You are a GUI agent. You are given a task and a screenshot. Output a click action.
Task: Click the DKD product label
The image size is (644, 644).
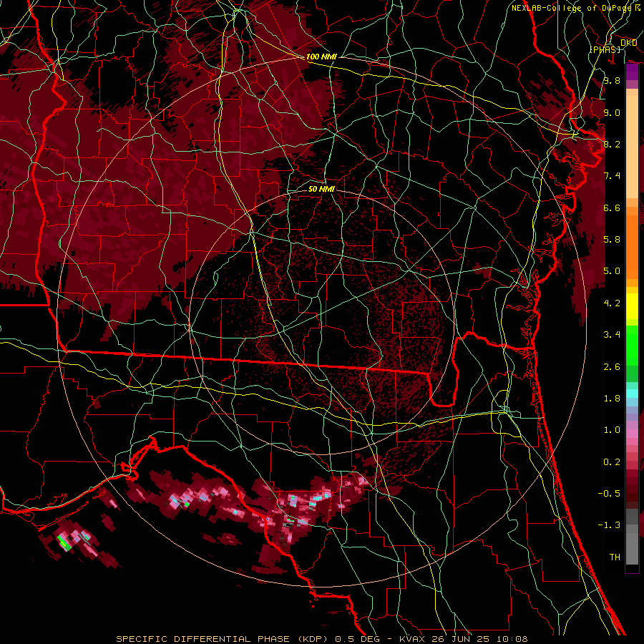(629, 43)
